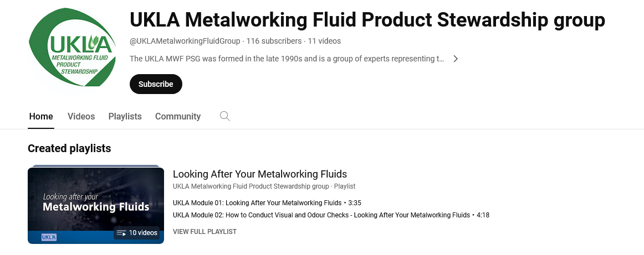Switch to the Home tab
Screen dimensions: 644x255
41,117
